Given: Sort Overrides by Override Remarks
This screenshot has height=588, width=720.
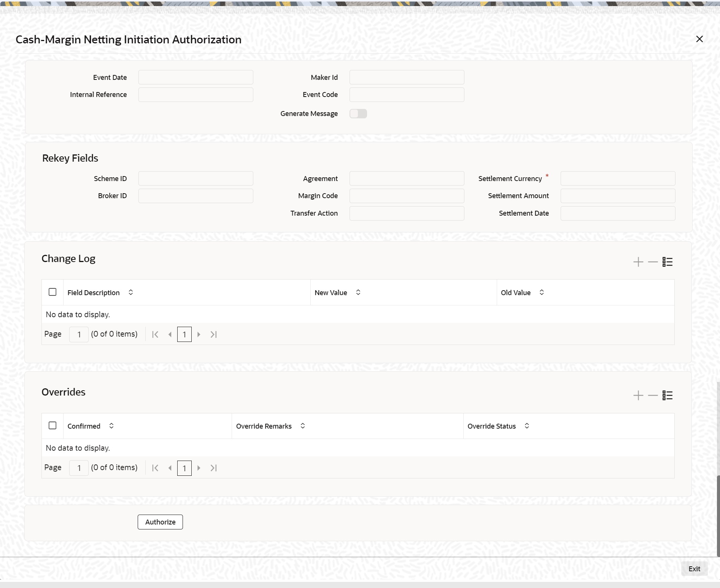Looking at the screenshot, I should pos(303,426).
